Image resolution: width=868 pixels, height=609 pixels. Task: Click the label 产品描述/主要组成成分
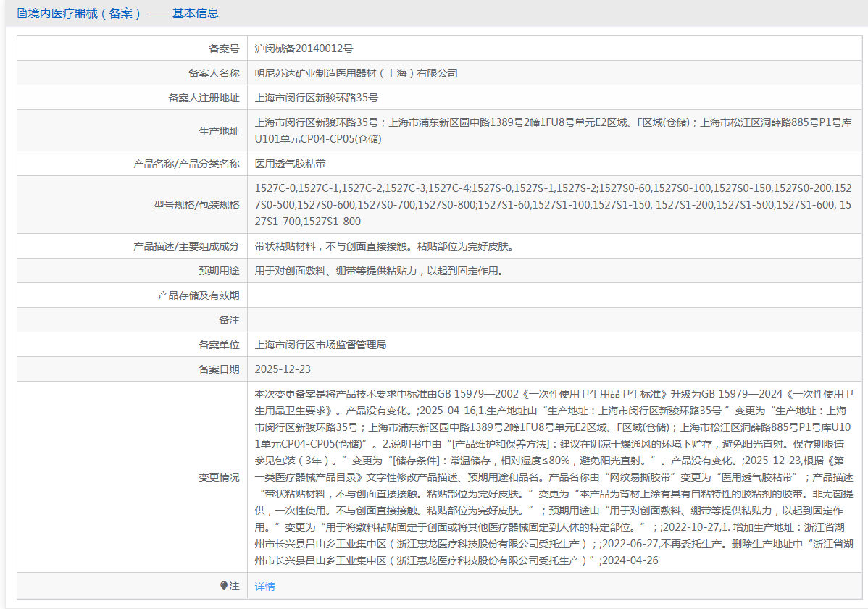point(186,246)
